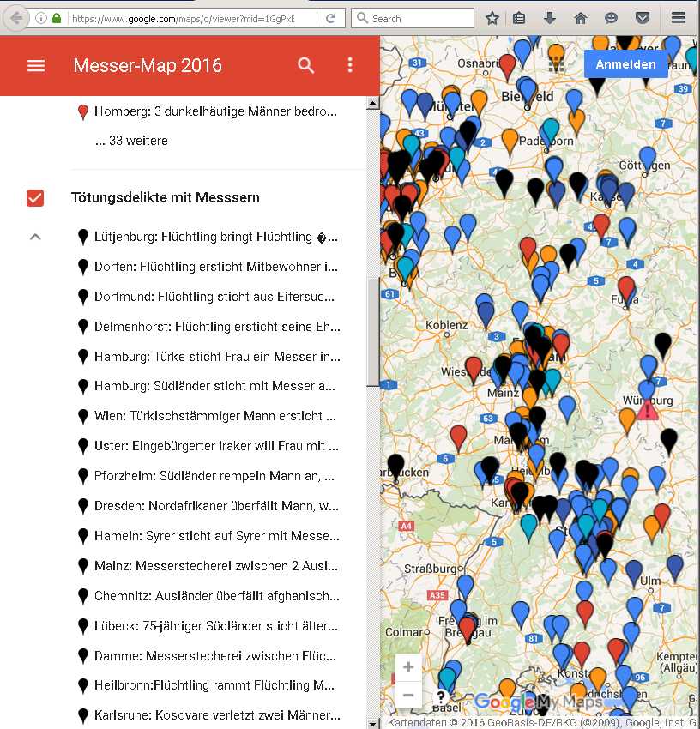Select the "Lütjenburg: Flüchtling bringt Flüchtling" list entry
Screen dimensions: 700x729
click(215, 237)
